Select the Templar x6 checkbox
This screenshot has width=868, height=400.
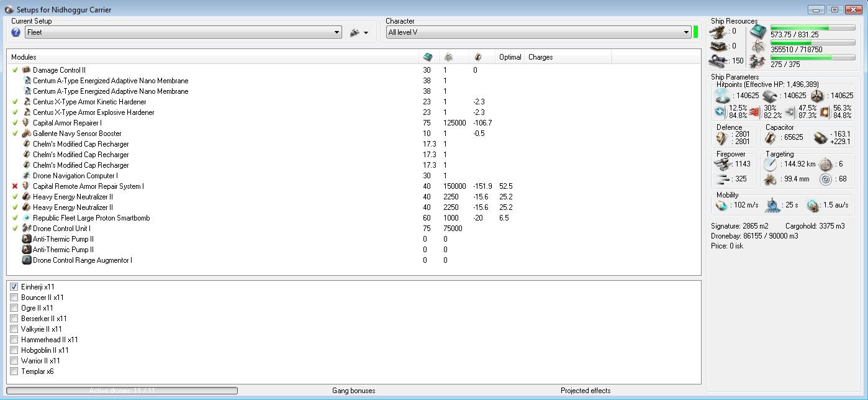coord(14,371)
